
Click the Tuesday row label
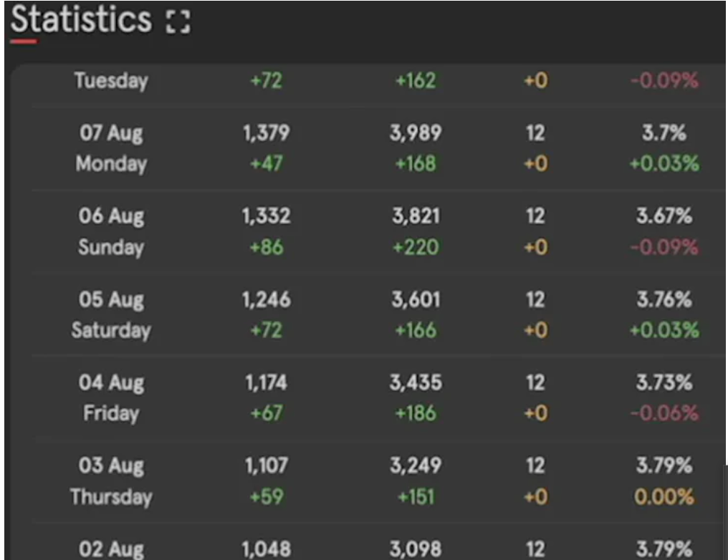click(112, 81)
